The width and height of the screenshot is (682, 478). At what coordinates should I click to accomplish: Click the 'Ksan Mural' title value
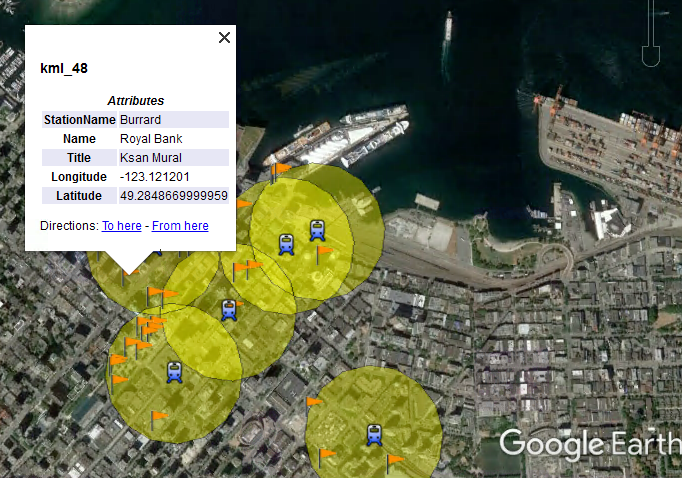pyautogui.click(x=151, y=157)
